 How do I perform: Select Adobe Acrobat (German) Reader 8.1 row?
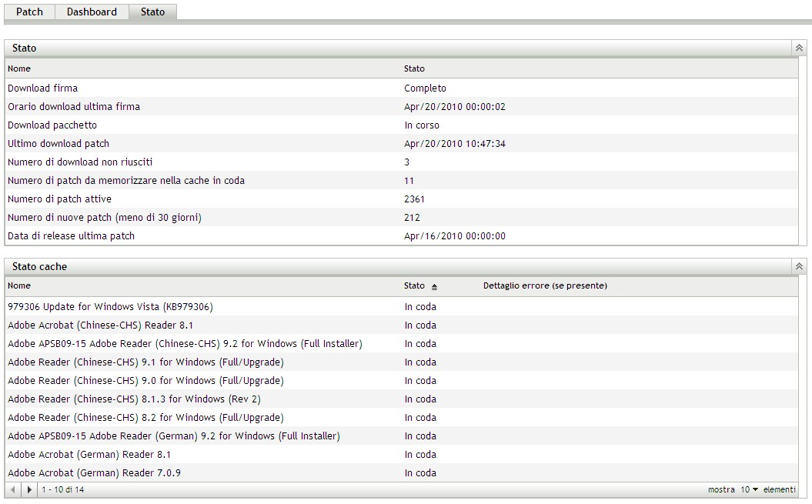point(401,455)
